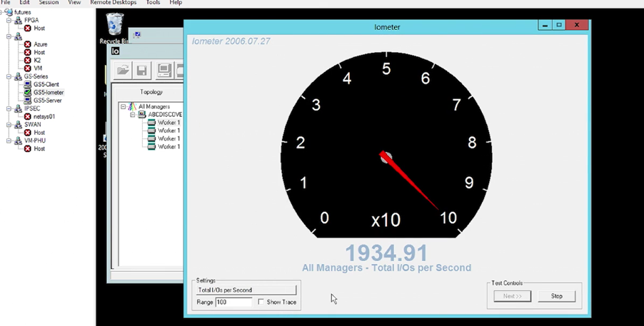Select the GS5-Server tree entry
644x326 pixels.
[x=48, y=101]
